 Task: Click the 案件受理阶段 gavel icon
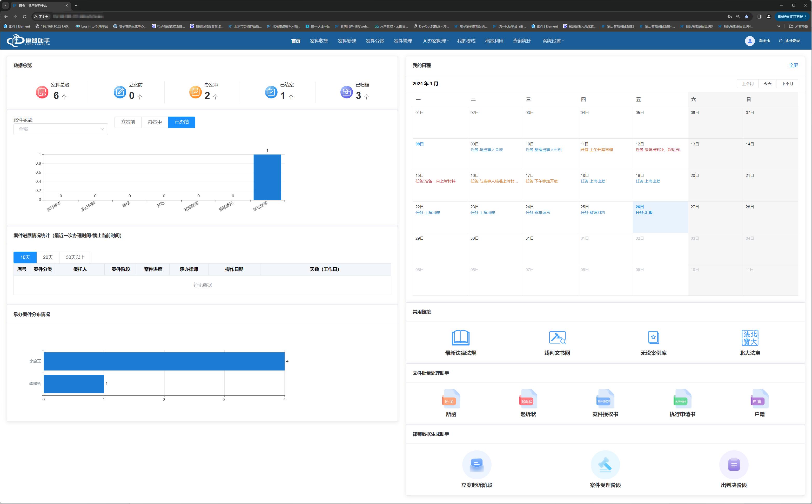click(x=605, y=465)
